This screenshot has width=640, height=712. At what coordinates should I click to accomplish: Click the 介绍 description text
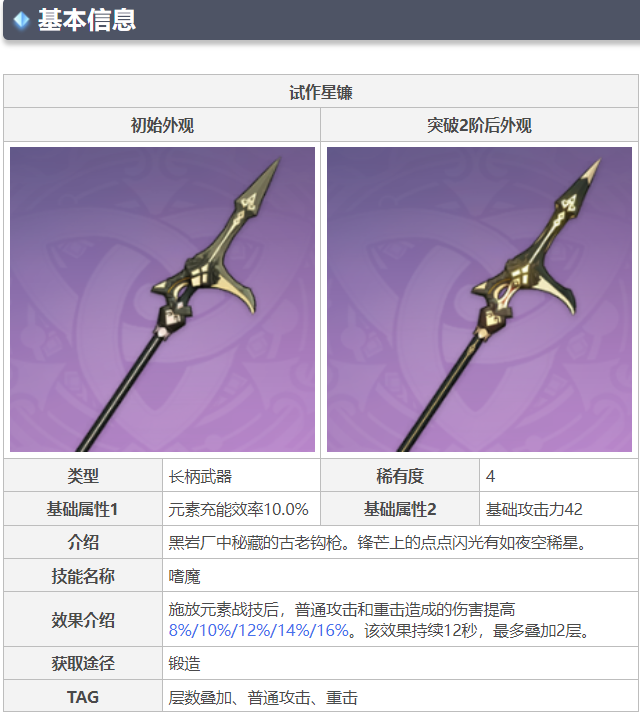point(378,542)
